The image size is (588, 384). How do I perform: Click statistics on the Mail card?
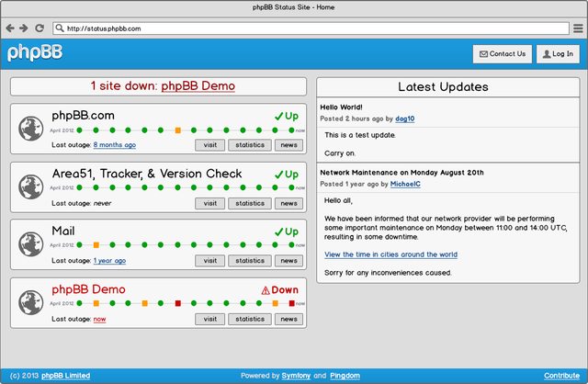(250, 261)
